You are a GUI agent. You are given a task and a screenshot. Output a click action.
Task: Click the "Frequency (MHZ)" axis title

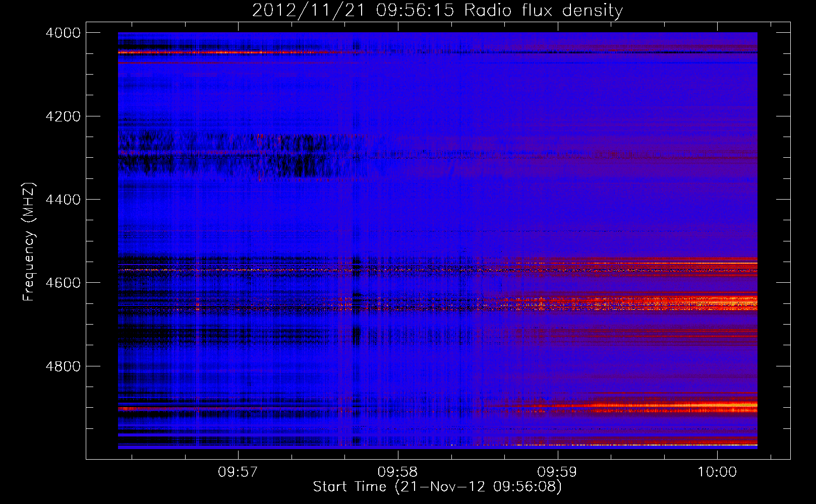point(29,242)
